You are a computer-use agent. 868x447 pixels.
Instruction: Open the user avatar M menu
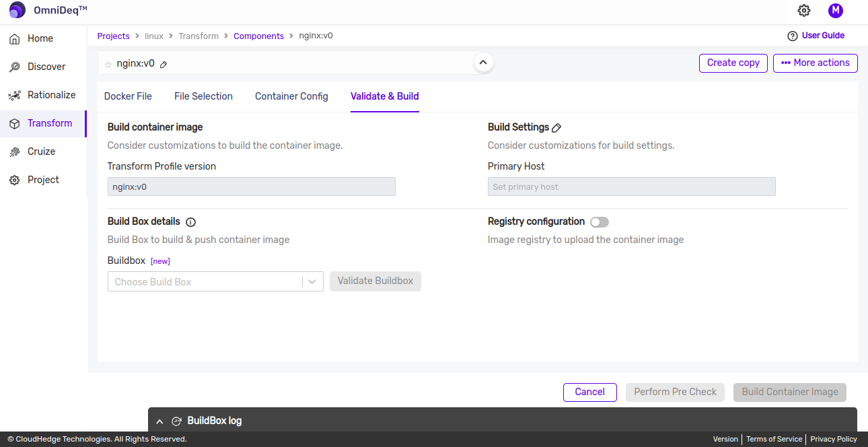[836, 10]
